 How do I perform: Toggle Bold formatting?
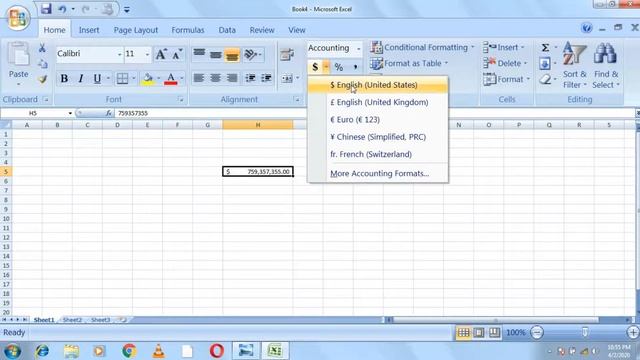(64, 78)
